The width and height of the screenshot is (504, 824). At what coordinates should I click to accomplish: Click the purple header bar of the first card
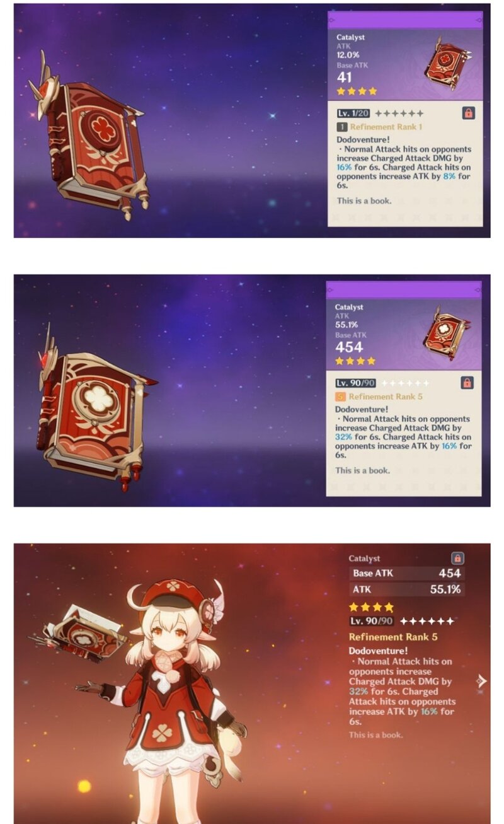pos(405,20)
